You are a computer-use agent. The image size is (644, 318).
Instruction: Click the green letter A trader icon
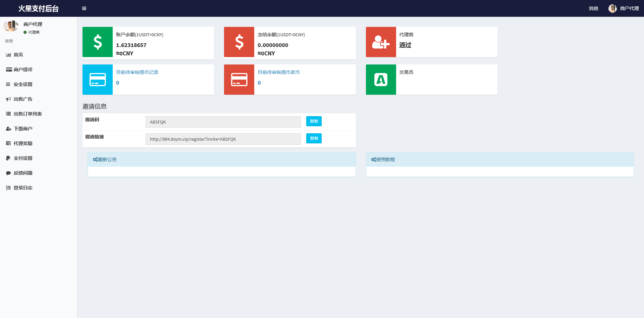pyautogui.click(x=381, y=80)
